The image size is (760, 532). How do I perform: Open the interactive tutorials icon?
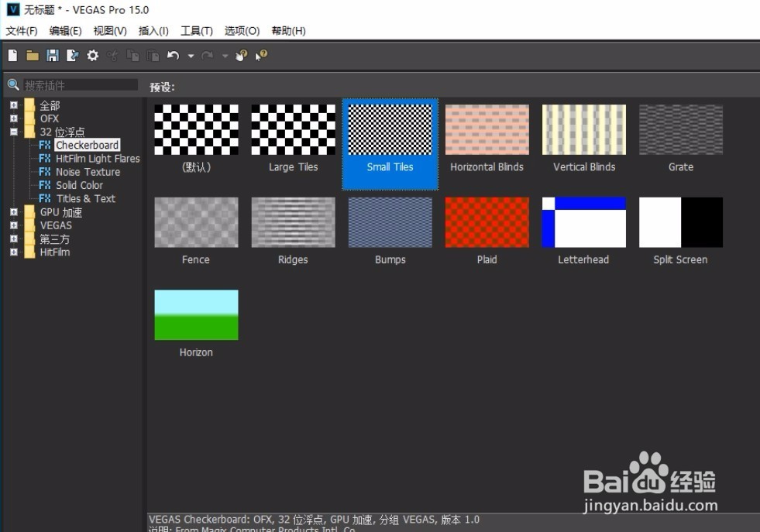click(x=241, y=56)
